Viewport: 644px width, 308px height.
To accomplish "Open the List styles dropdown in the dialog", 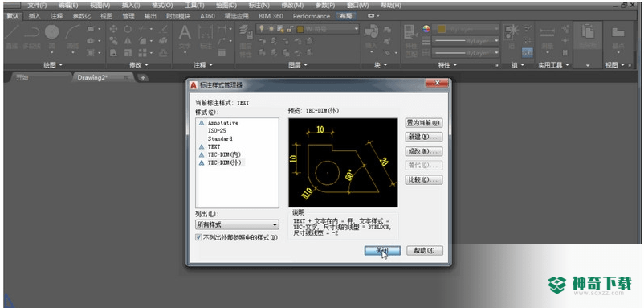I will pos(237,224).
